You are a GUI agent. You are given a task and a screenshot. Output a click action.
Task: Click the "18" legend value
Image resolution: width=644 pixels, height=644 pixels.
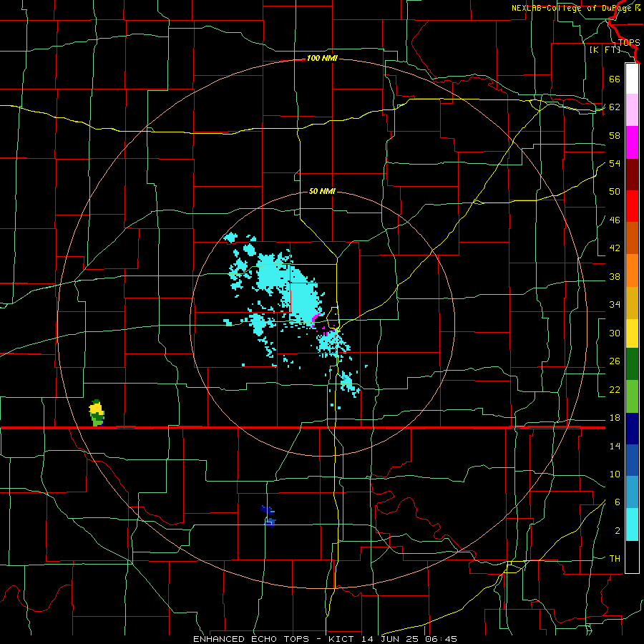615,418
